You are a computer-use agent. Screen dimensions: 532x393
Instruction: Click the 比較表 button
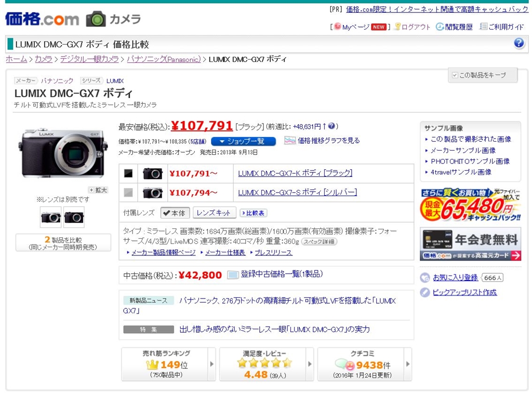point(254,213)
